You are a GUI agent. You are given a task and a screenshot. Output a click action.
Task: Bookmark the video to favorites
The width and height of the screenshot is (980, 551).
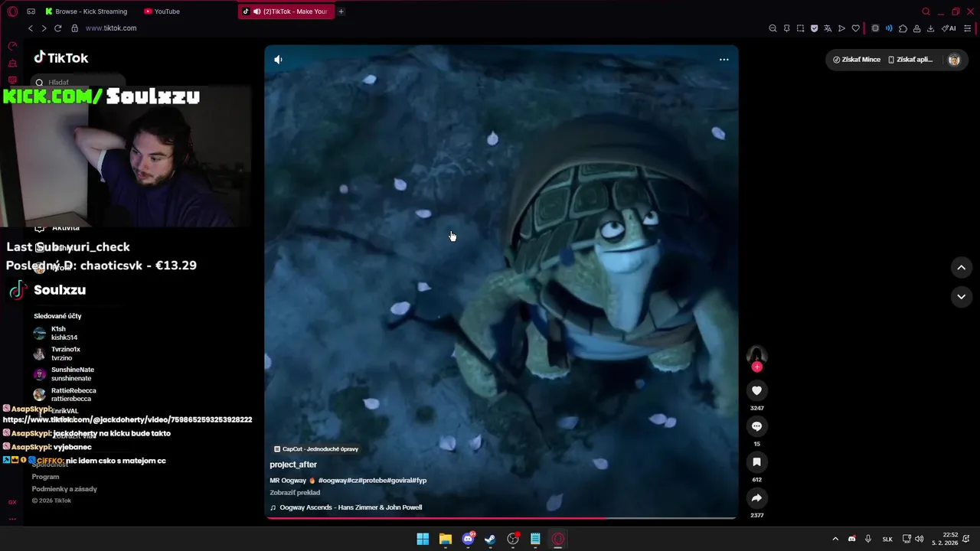[756, 462]
